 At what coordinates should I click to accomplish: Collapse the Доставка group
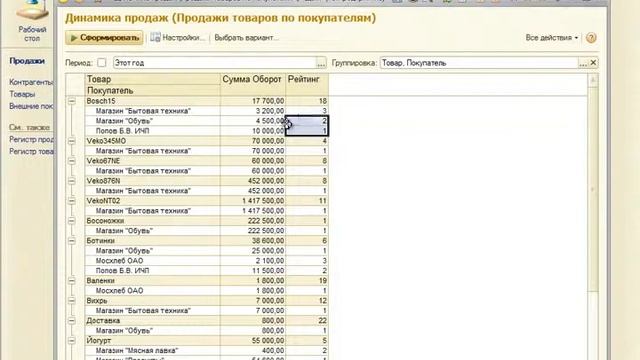pos(72,320)
